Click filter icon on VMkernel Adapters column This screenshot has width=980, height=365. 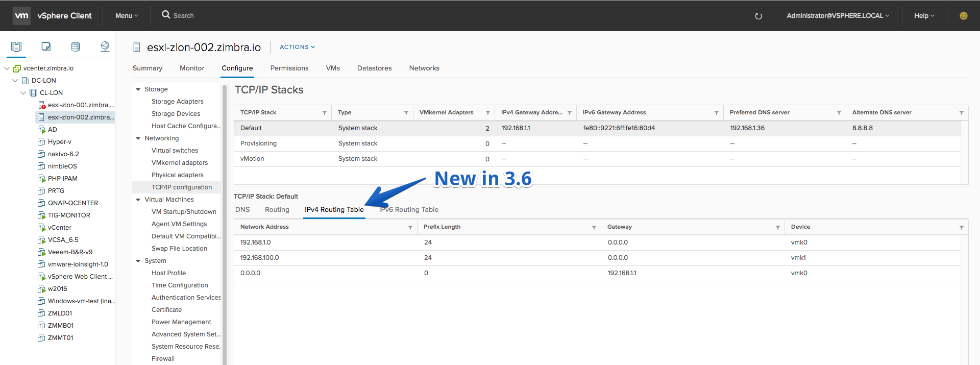coord(488,113)
